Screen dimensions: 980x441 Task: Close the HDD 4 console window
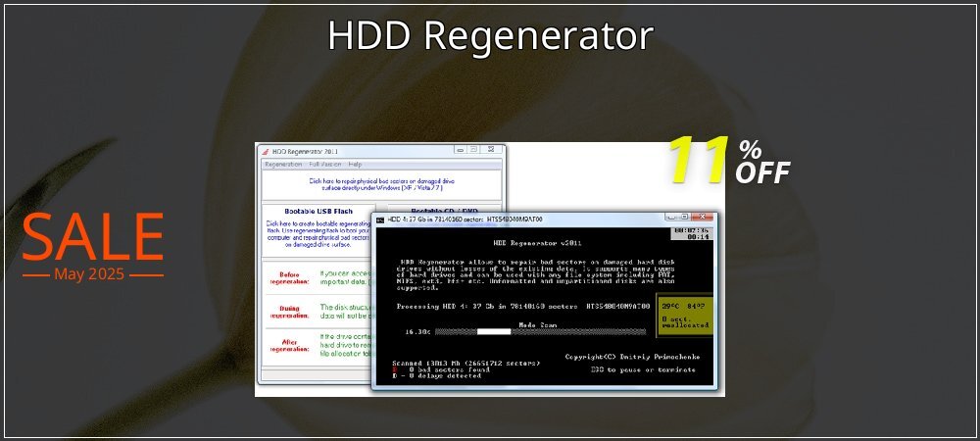click(703, 218)
